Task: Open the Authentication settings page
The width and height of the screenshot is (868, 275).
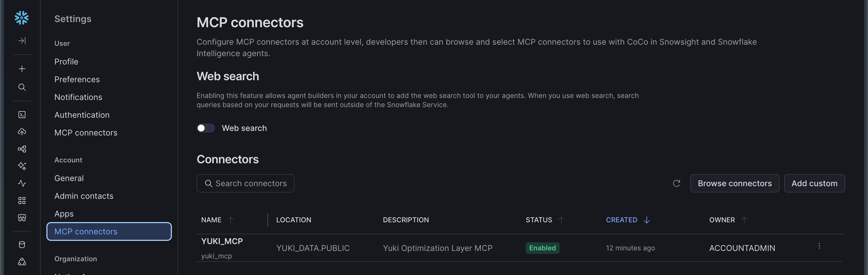Action: pyautogui.click(x=82, y=115)
